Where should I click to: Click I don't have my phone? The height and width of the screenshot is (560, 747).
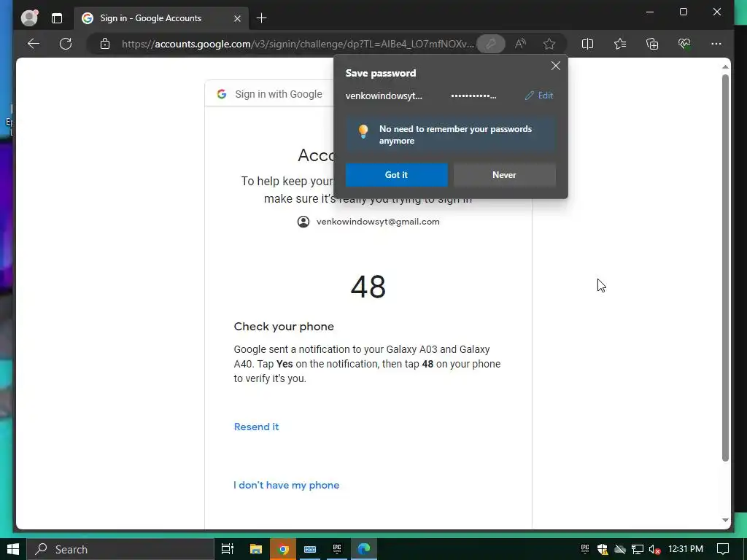coord(286,485)
